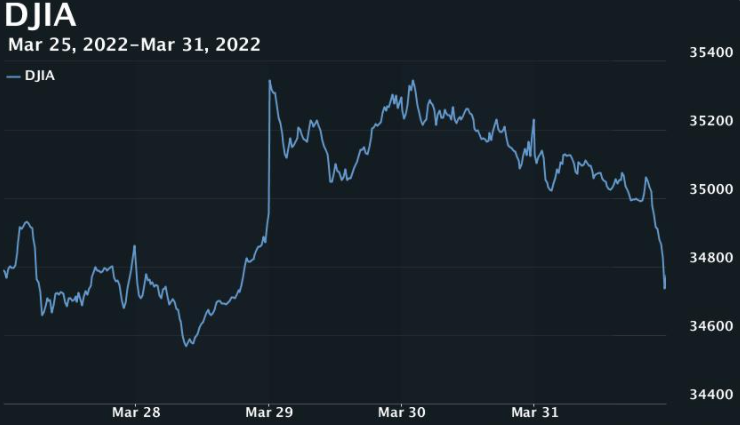Click the DJIA chart title
Image resolution: width=740 pixels, height=425 pixels.
40,15
